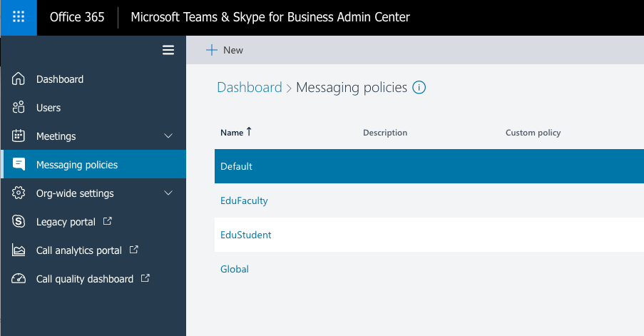The height and width of the screenshot is (336, 644).
Task: Sort by Name column header
Action: coord(232,133)
